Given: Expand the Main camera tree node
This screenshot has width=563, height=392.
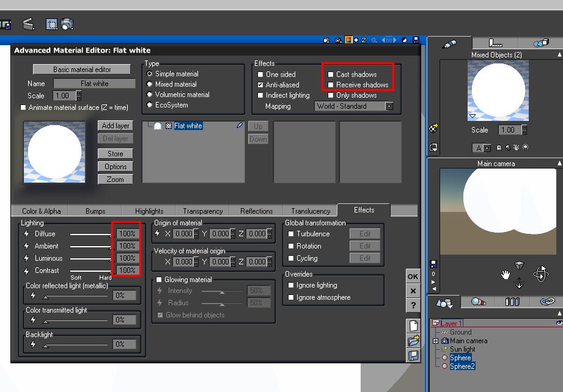Looking at the screenshot, I should click(435, 341).
